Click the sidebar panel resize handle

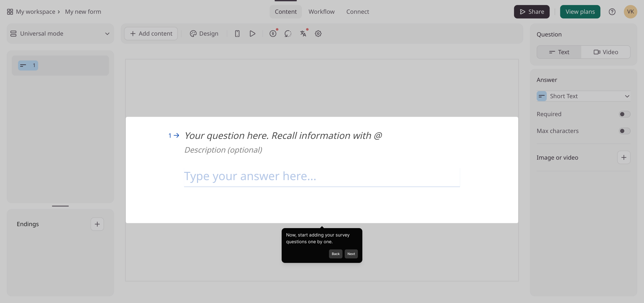point(60,206)
